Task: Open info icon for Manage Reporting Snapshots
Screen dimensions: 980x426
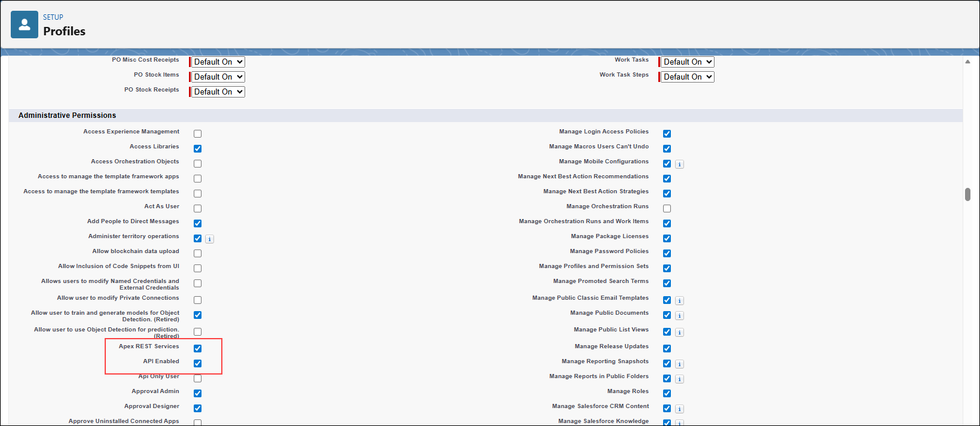Action: (680, 364)
